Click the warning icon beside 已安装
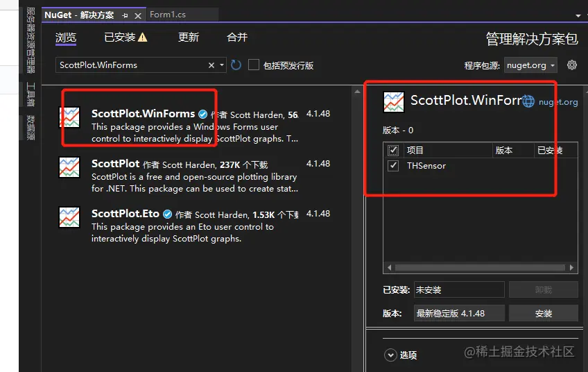Viewport: 588px width, 372px height. point(143,37)
